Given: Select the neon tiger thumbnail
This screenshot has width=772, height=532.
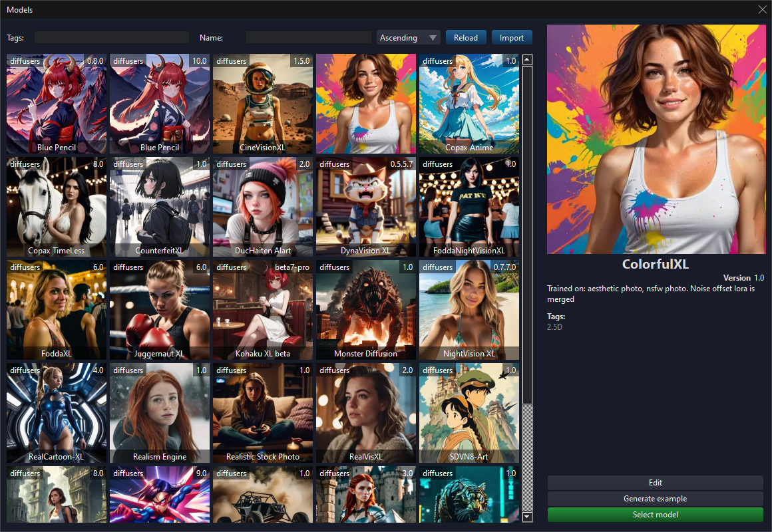Looking at the screenshot, I should coord(469,495).
